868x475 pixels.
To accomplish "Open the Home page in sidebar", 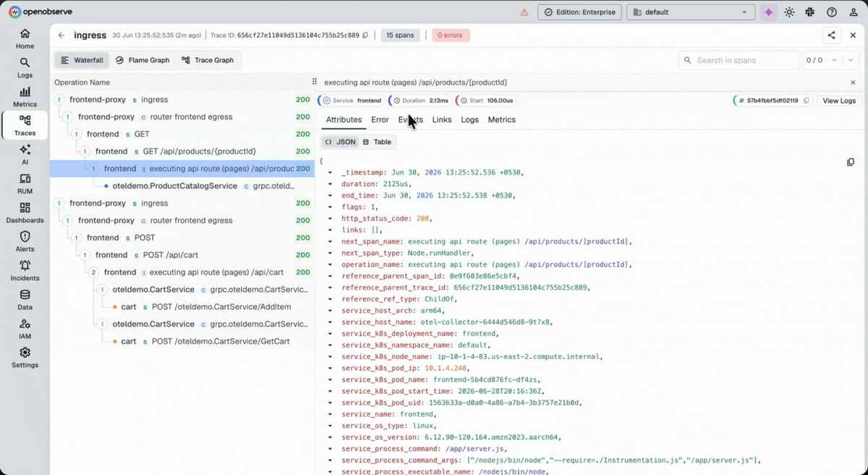I will [25, 39].
